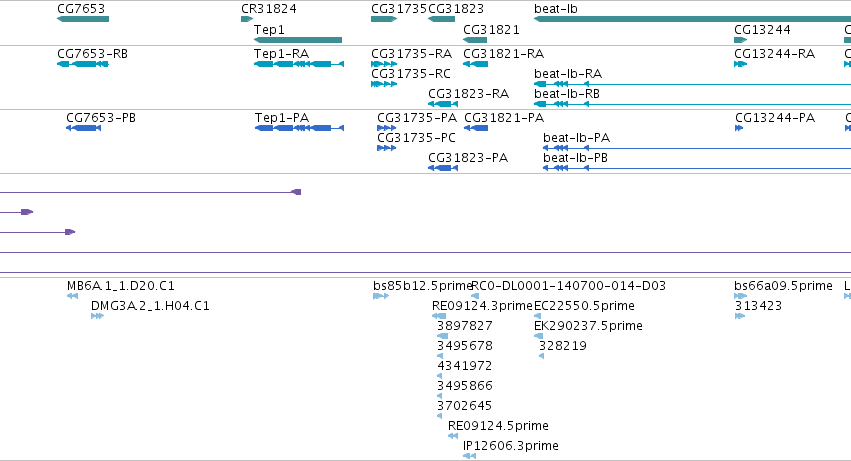851x461 pixels.
Task: Click transcript beat-Ib-RA
Action: pos(568,73)
